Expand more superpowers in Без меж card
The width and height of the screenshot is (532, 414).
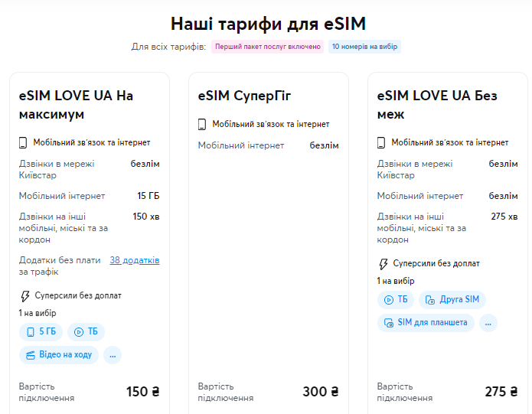pos(488,322)
